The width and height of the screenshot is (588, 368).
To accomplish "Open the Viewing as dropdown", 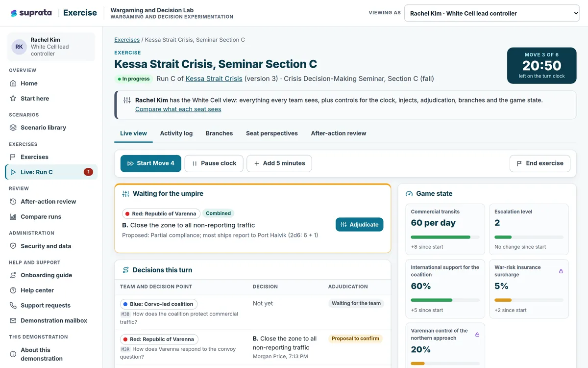I will coord(492,13).
